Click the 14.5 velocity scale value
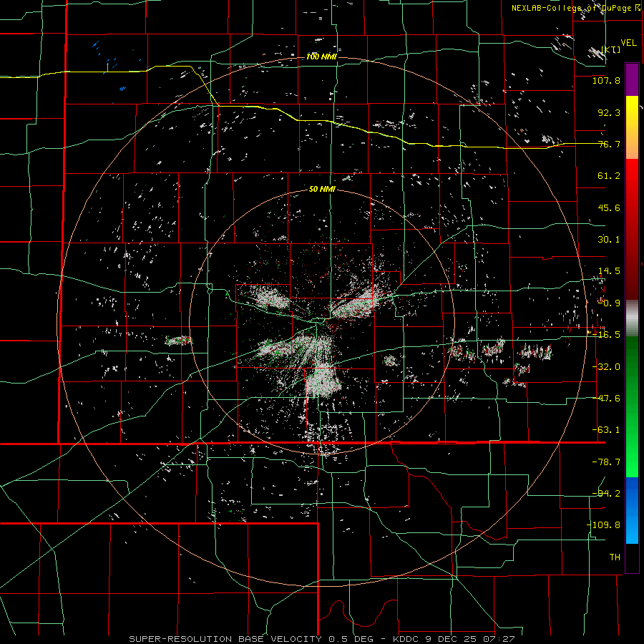 [609, 271]
